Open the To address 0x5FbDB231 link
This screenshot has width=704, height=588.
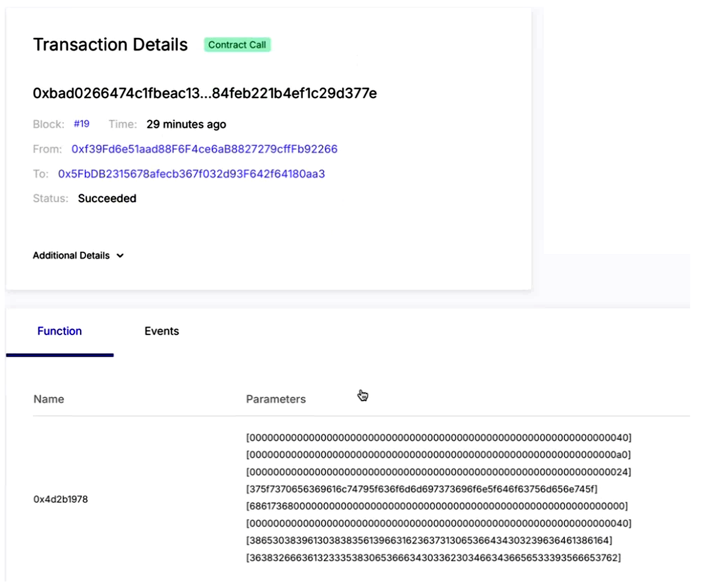pyautogui.click(x=191, y=174)
